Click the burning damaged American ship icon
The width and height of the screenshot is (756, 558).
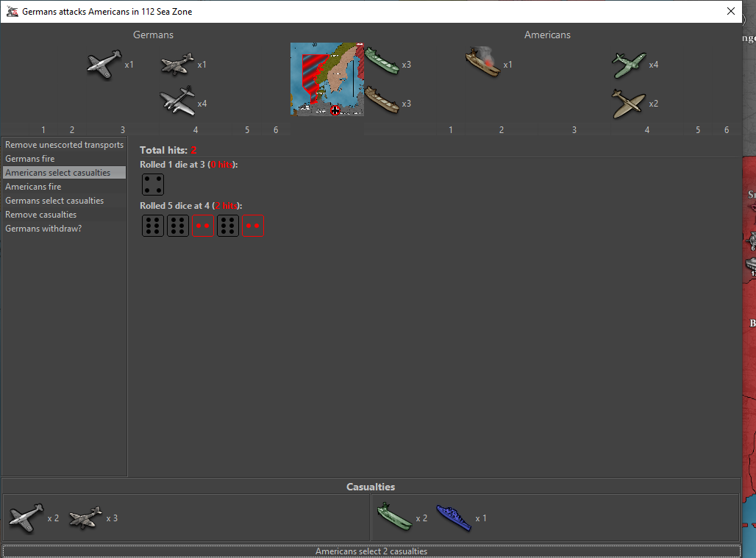tap(483, 62)
